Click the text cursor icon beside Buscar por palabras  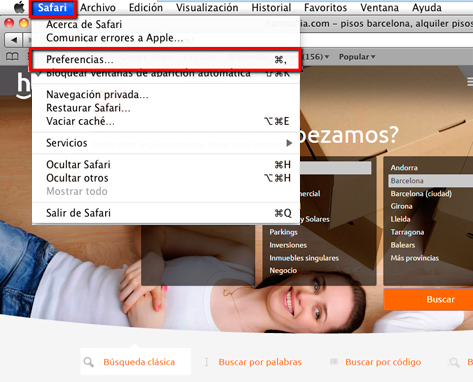point(207,362)
